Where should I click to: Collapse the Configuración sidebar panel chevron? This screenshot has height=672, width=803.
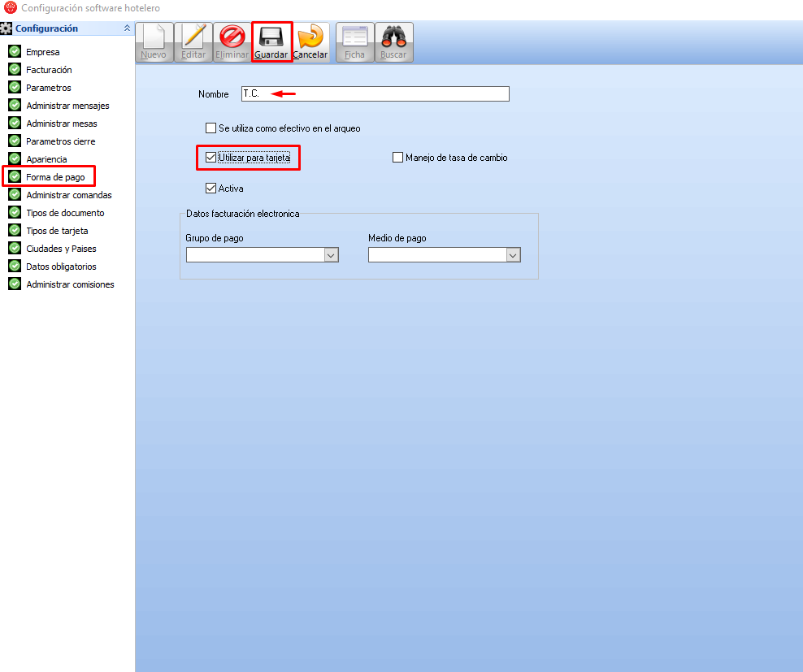tap(126, 28)
